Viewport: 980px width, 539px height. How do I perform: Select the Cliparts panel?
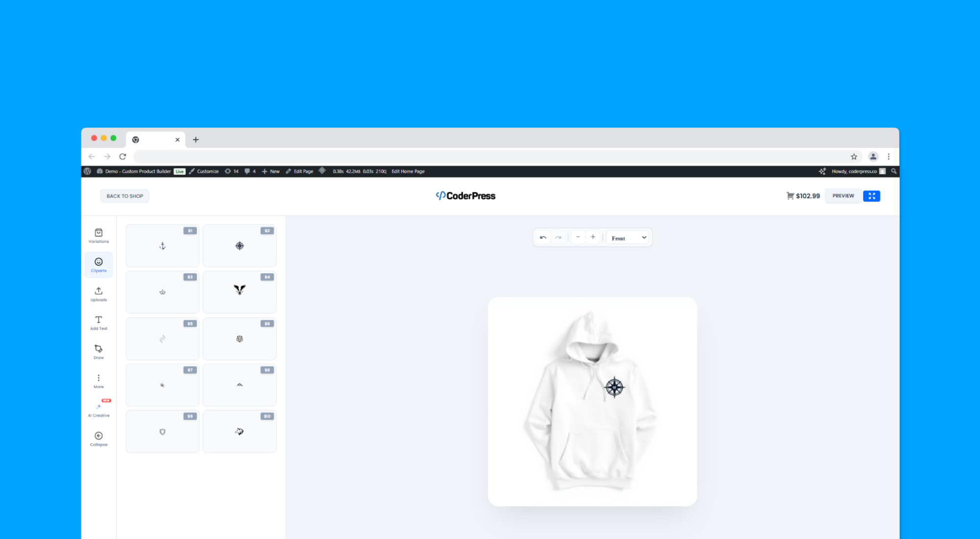(x=98, y=265)
